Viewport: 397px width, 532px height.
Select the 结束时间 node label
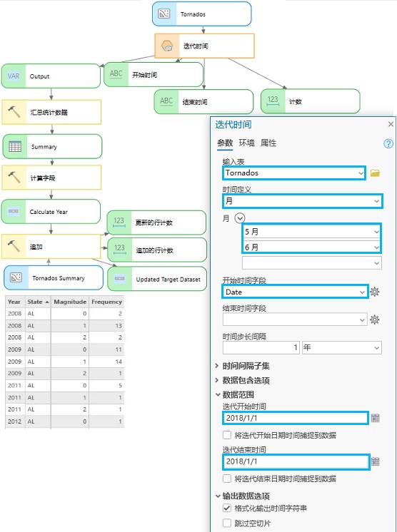pyautogui.click(x=195, y=102)
